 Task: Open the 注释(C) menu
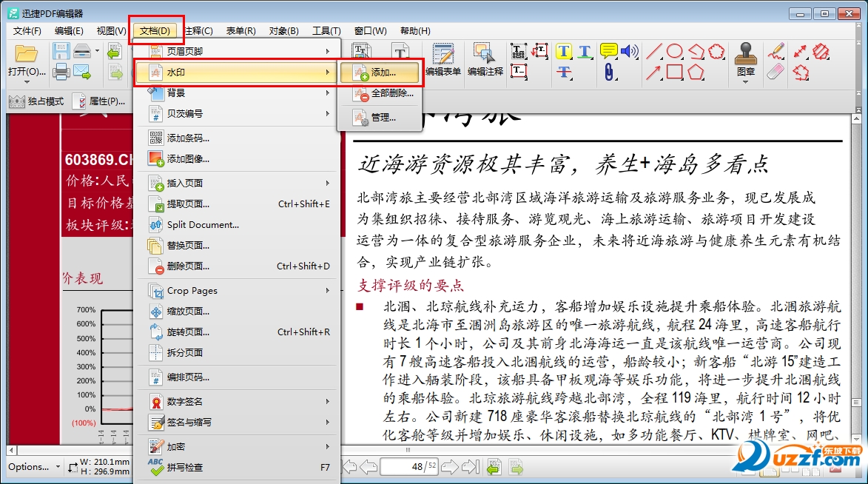click(198, 30)
